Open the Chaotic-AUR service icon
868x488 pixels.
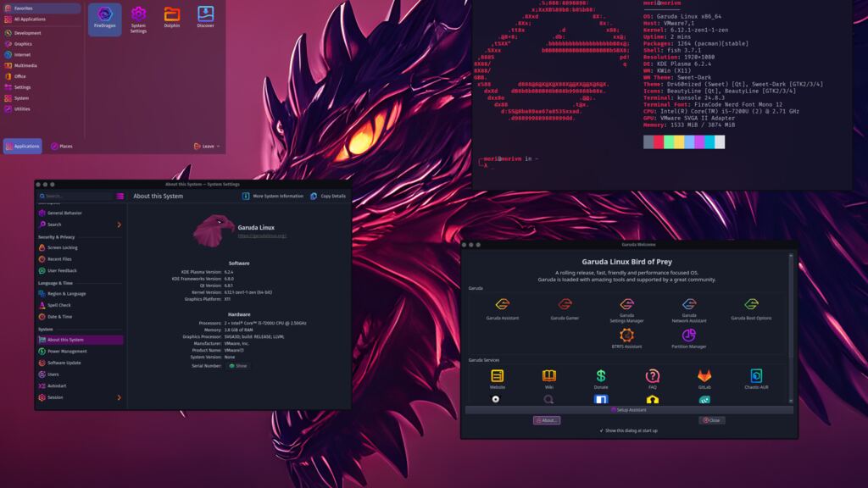click(x=756, y=379)
